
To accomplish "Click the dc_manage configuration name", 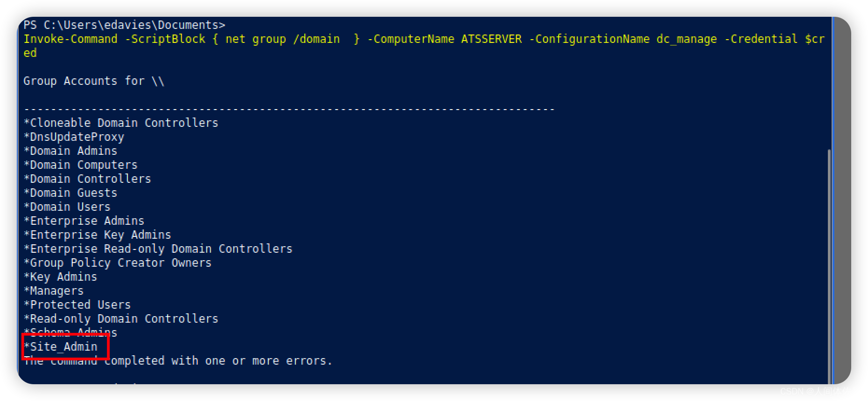I will click(686, 39).
